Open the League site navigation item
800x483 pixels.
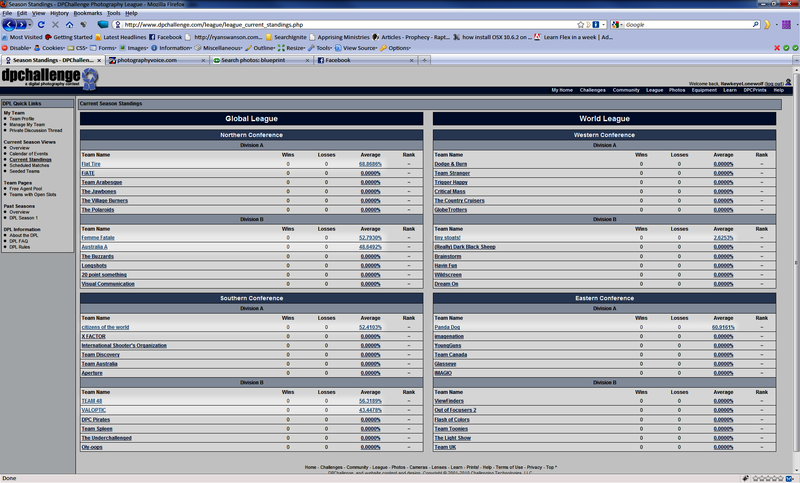[x=655, y=90]
